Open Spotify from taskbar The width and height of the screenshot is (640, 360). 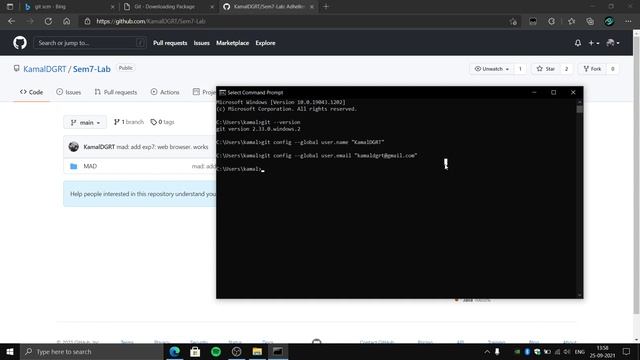(x=216, y=351)
